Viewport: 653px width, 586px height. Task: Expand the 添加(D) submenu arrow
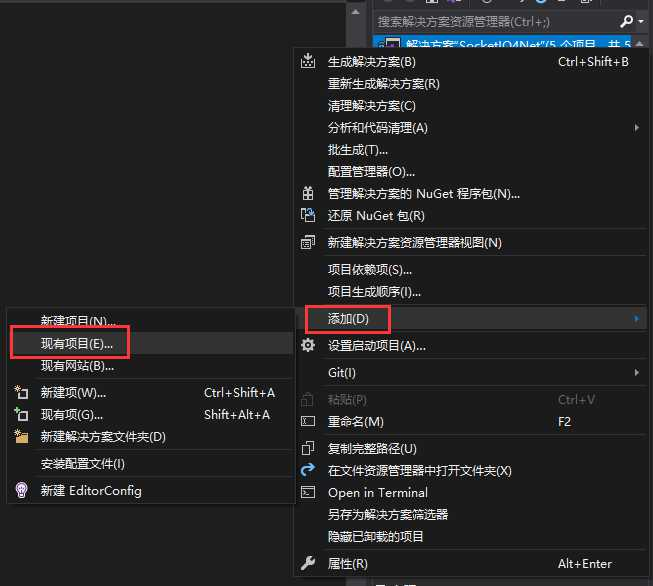[636, 319]
